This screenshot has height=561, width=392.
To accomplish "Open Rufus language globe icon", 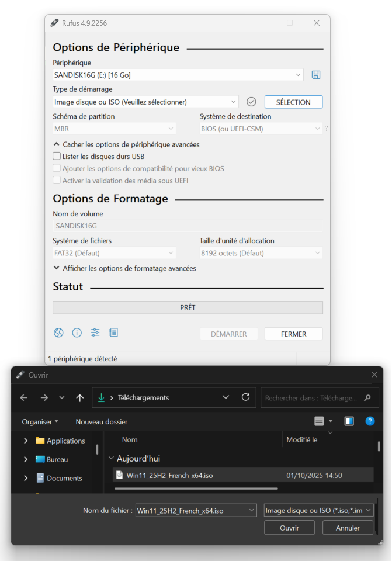I will tap(58, 333).
